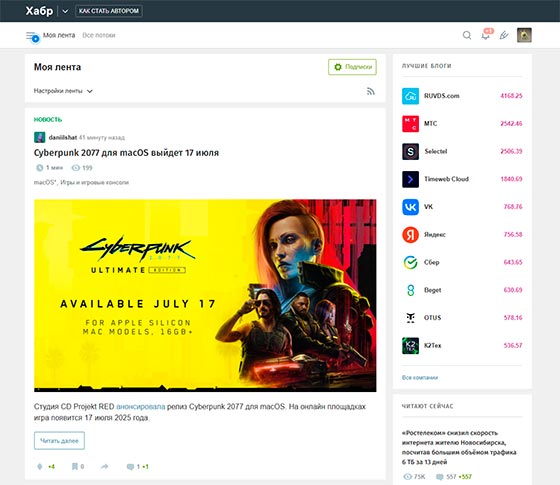Image resolution: width=560 pixels, height=485 pixels.
Task: Click the Читать далее button
Action: 59,441
